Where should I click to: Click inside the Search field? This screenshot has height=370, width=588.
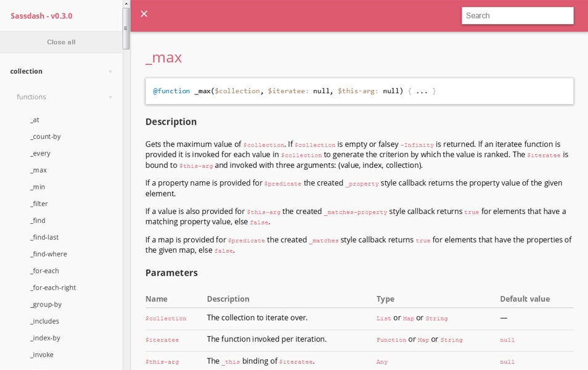517,15
